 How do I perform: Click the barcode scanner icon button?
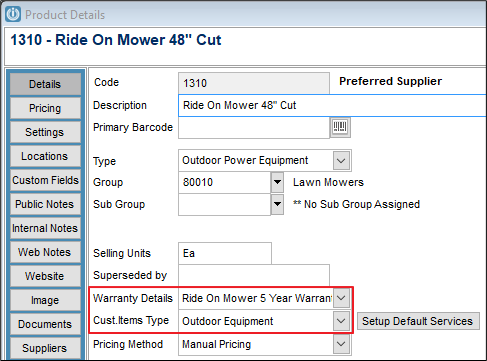(x=340, y=127)
